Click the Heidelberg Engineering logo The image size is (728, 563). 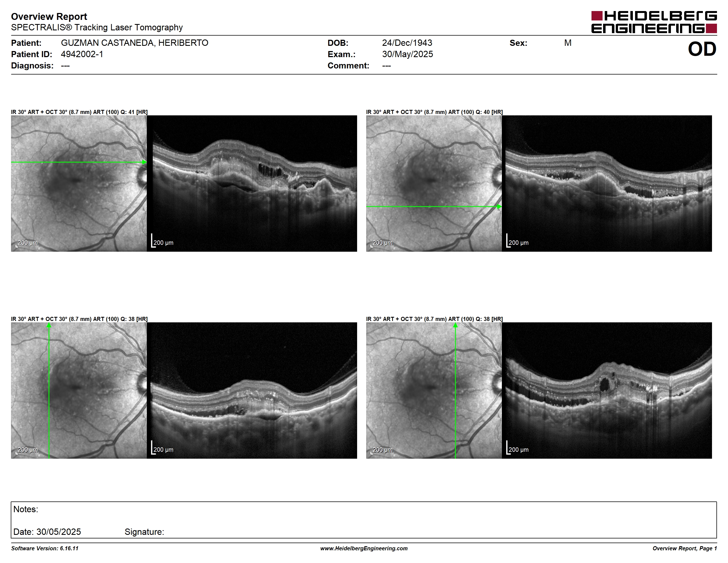654,22
